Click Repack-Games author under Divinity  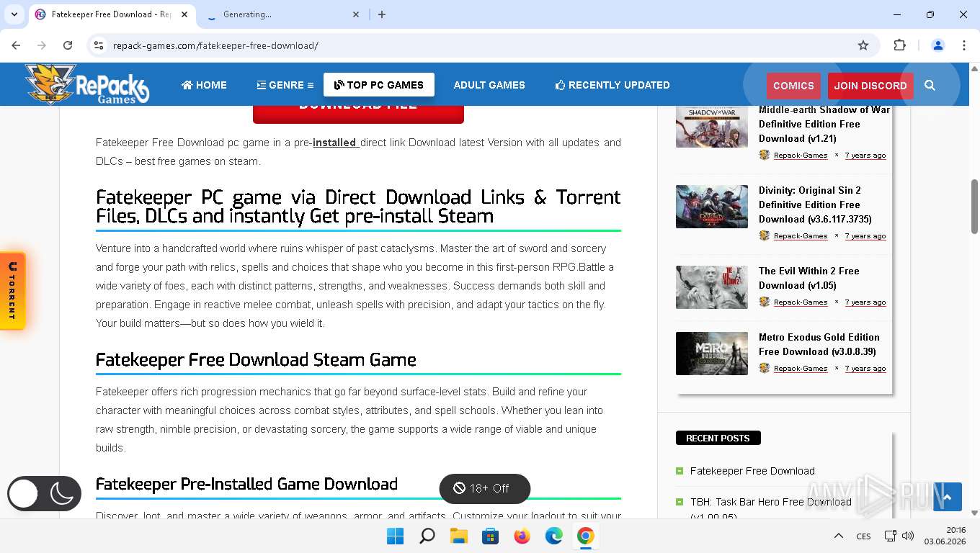(x=801, y=236)
